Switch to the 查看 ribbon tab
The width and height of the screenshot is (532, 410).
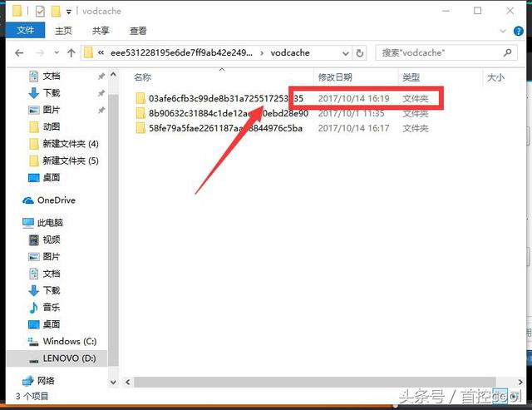(138, 31)
